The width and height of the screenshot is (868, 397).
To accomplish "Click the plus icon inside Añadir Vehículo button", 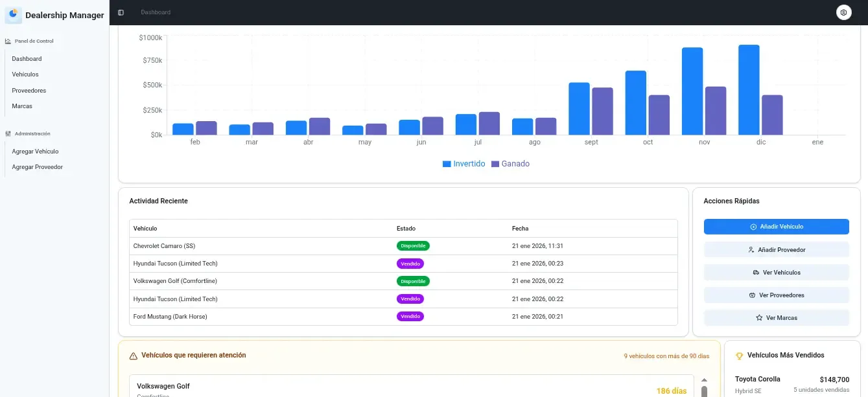I will 752,226.
